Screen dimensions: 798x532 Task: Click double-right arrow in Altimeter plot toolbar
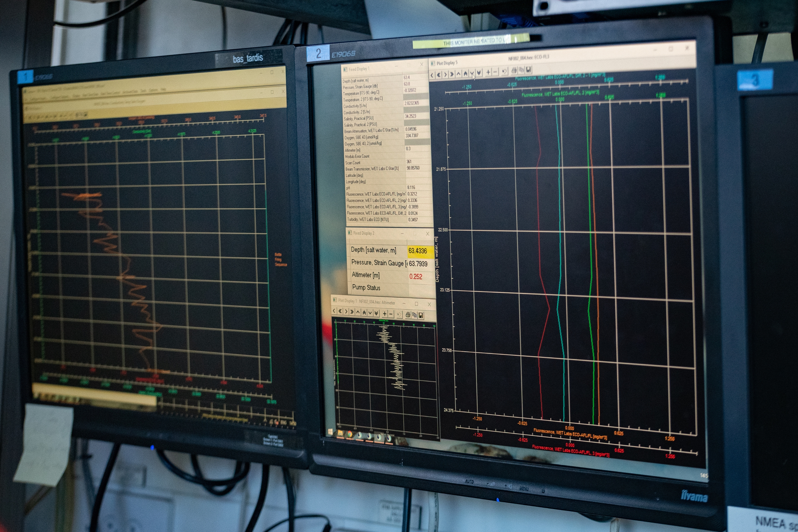coord(352,312)
